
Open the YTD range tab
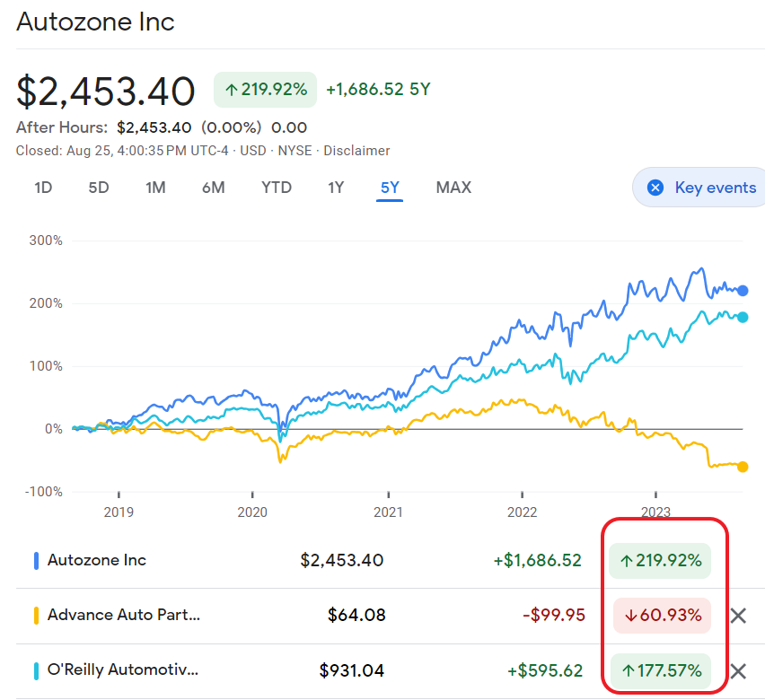[x=277, y=188]
